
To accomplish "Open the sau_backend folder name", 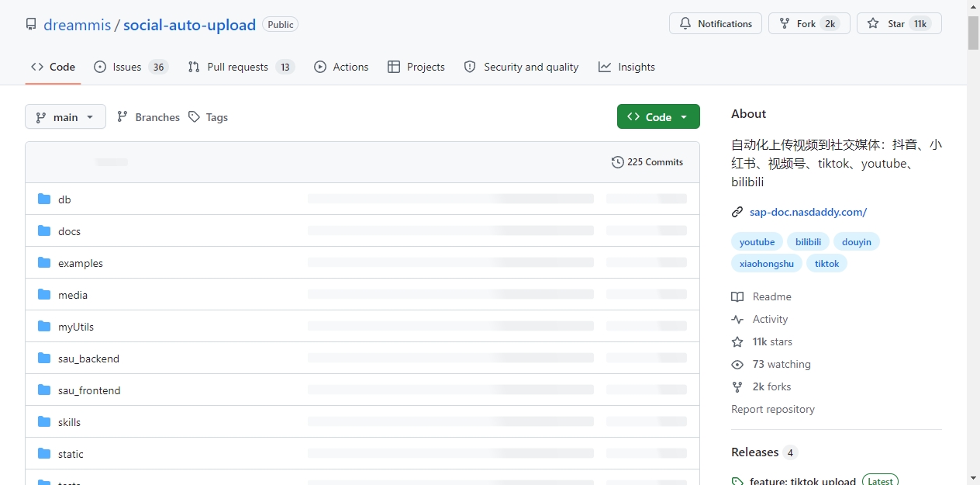I will pos(88,359).
